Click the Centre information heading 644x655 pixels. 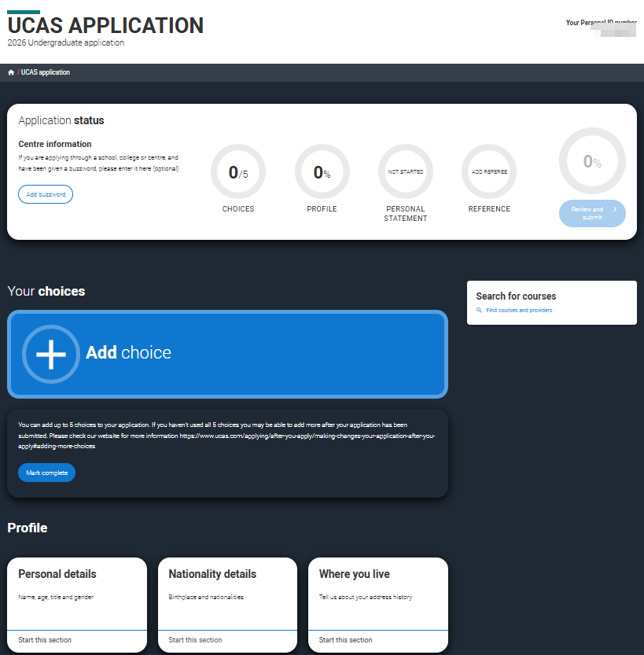pyautogui.click(x=55, y=144)
